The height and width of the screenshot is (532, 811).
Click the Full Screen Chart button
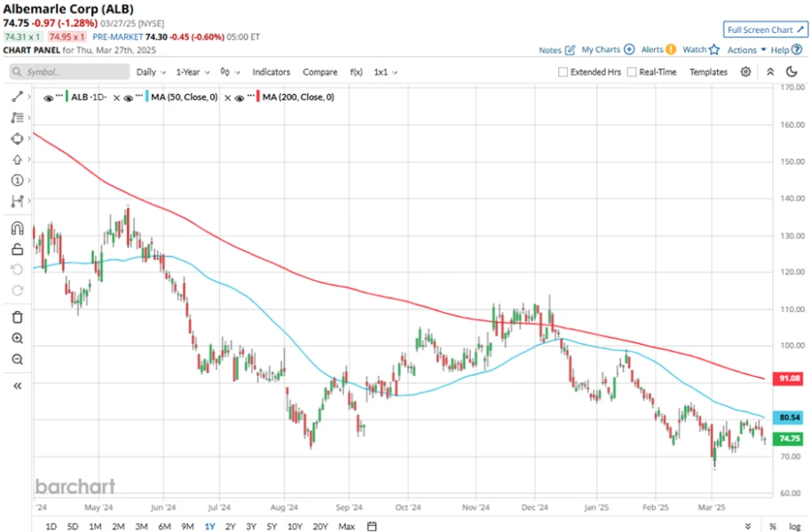(x=765, y=29)
